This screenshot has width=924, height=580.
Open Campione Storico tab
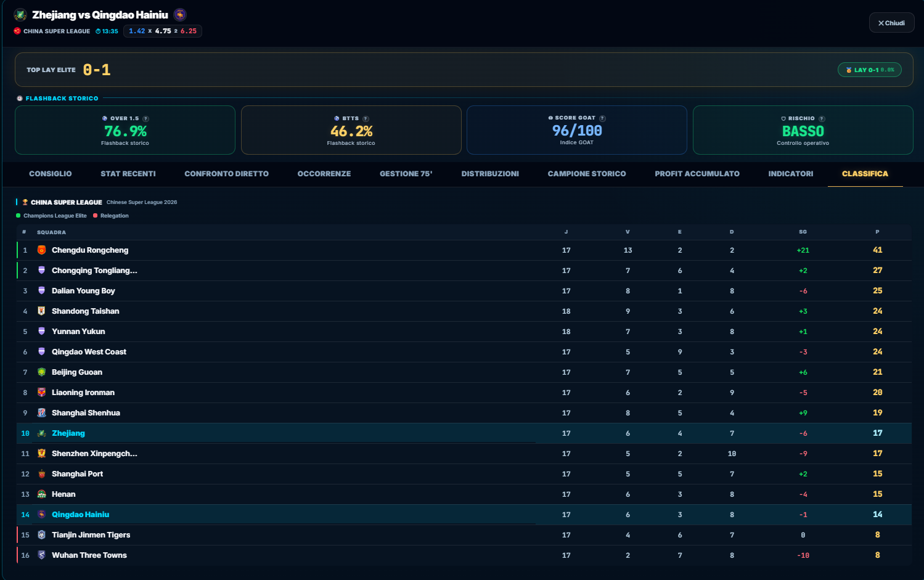[587, 174]
